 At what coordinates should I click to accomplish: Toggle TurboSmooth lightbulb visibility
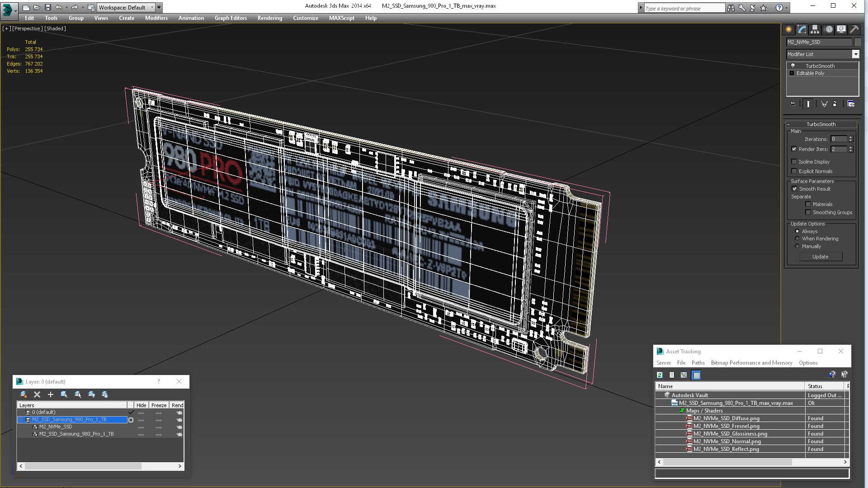[793, 66]
